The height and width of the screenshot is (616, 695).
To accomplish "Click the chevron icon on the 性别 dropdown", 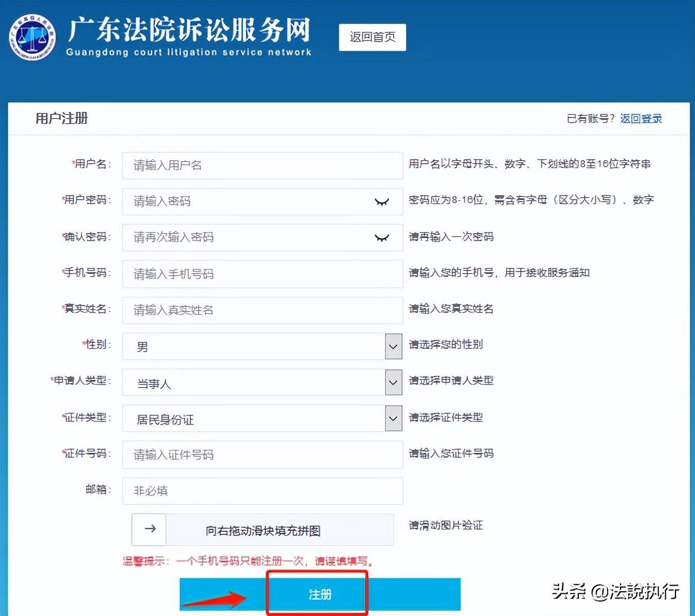I will pos(392,346).
